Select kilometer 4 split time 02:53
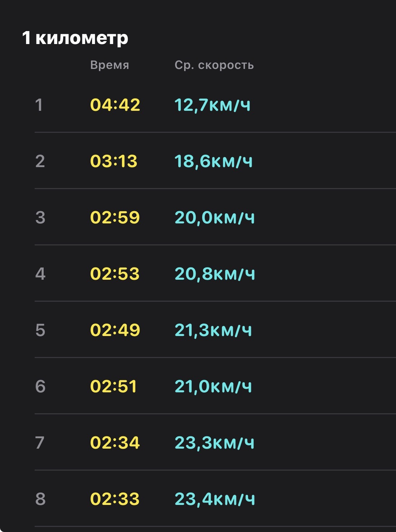This screenshot has width=396, height=532. [115, 274]
